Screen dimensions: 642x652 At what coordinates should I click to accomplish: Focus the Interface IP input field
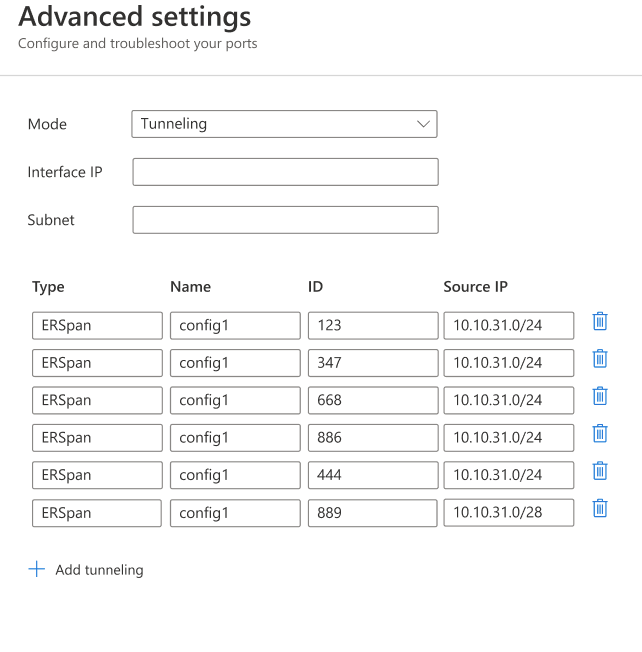point(285,172)
